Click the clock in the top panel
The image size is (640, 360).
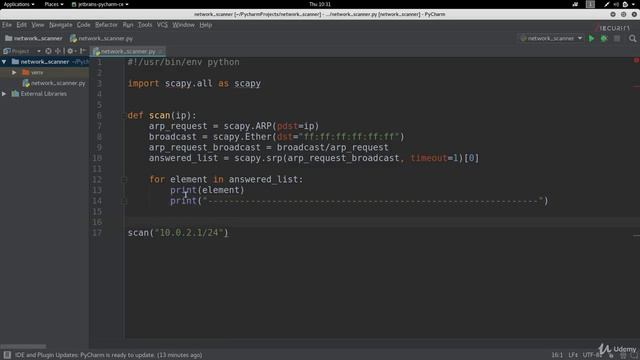coord(320,4)
